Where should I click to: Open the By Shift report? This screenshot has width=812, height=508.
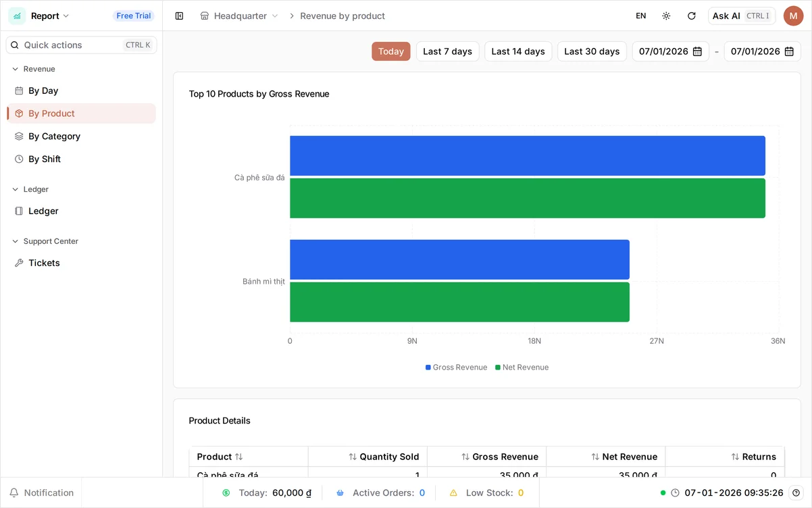coord(81,159)
